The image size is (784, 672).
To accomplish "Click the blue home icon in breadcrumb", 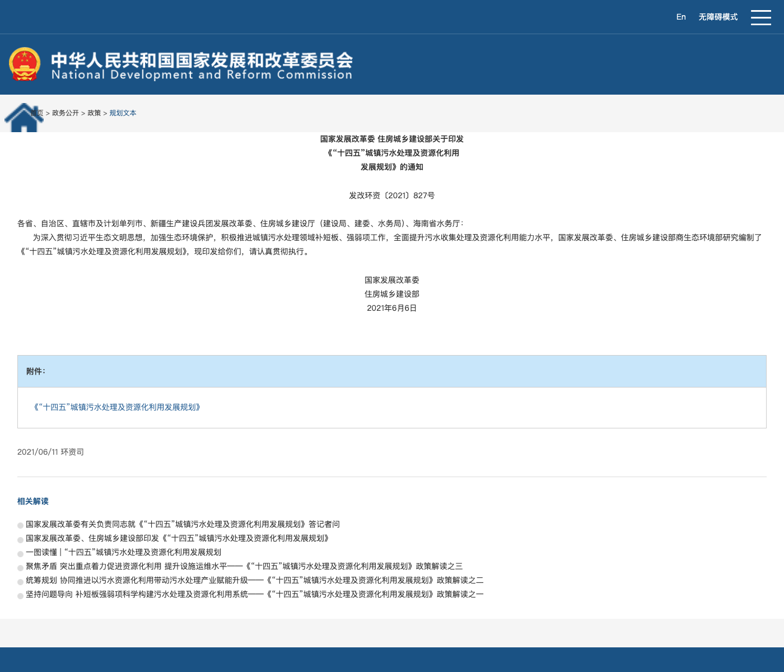I will [24, 118].
